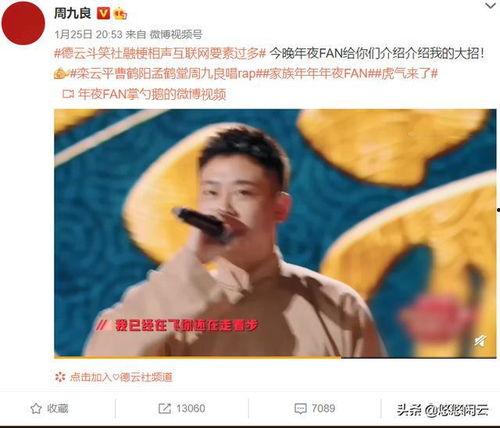Seek on the video progress bar
Screen dimensions: 500x428
275,357
